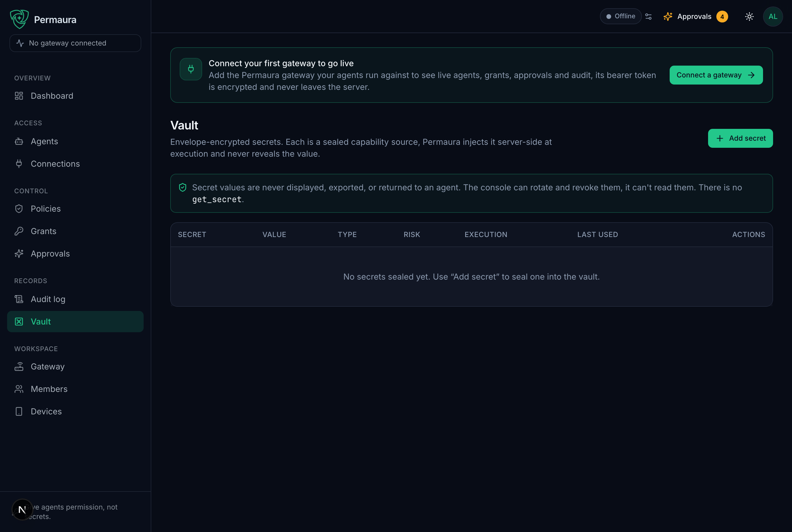This screenshot has height=532, width=792.
Task: Click the Gateway router icon
Action: click(19, 366)
